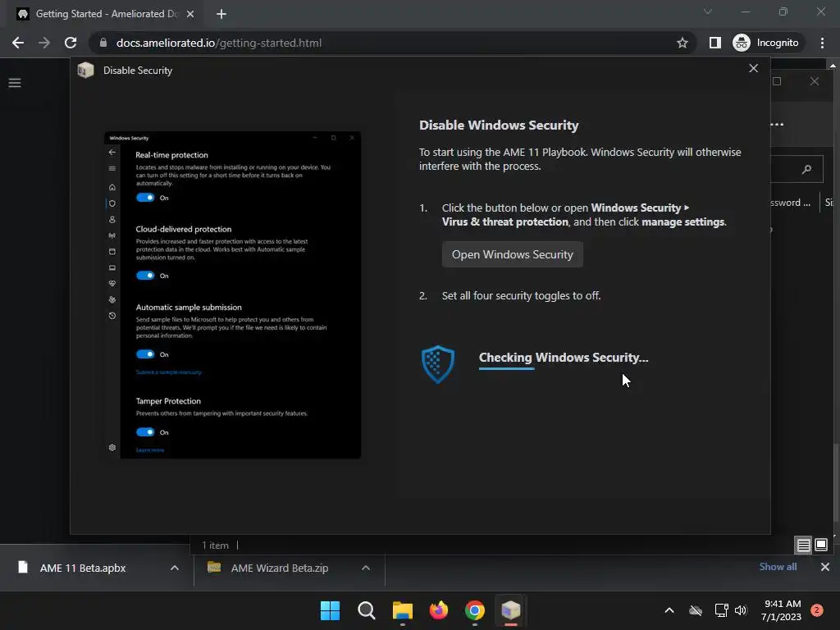
Task: Open the Windows Start menu
Action: pos(330,610)
